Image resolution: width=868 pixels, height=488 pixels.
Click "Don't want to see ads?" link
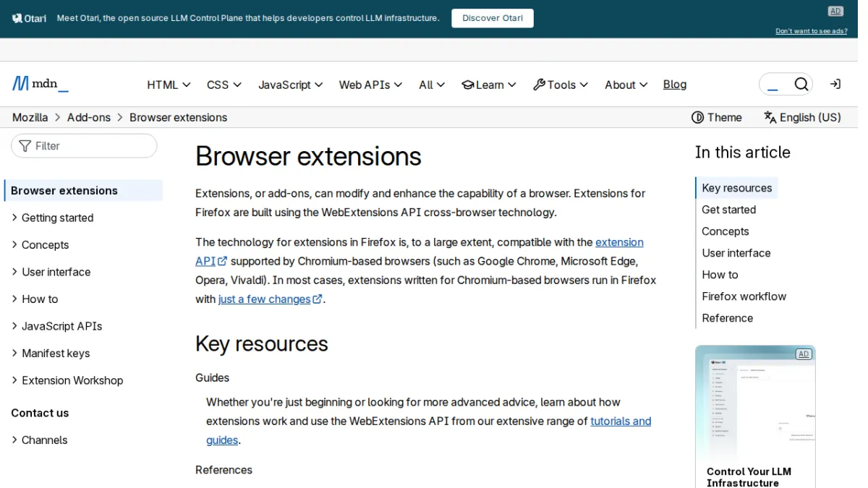pyautogui.click(x=812, y=31)
